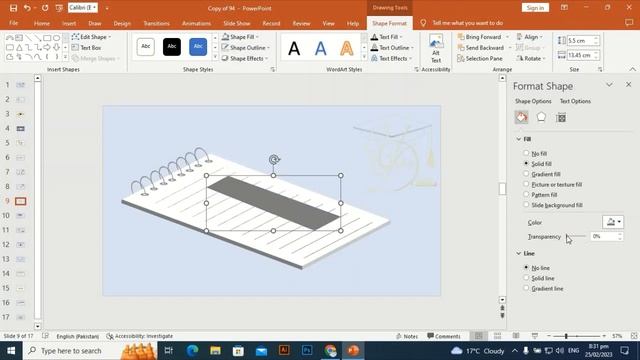Screen dimensions: 640x360
Task: Click Send Backward
Action: 480,48
